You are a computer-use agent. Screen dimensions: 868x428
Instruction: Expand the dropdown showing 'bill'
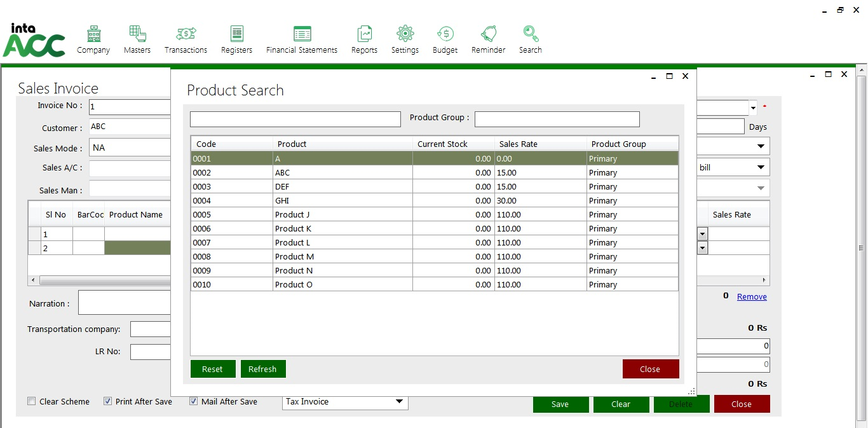click(x=761, y=167)
